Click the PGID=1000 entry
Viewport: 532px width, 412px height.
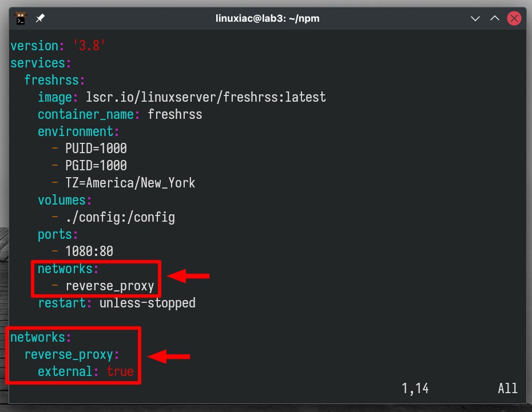pos(96,166)
